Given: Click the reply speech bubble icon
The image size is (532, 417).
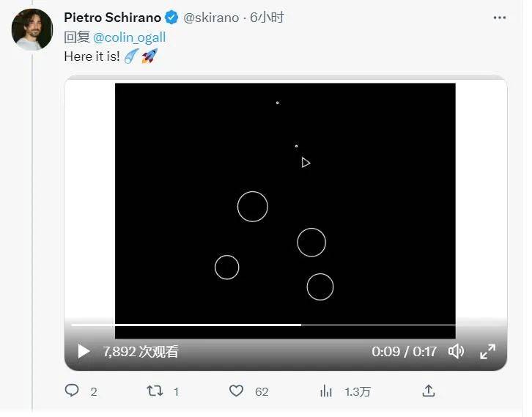Looking at the screenshot, I should coord(72,391).
